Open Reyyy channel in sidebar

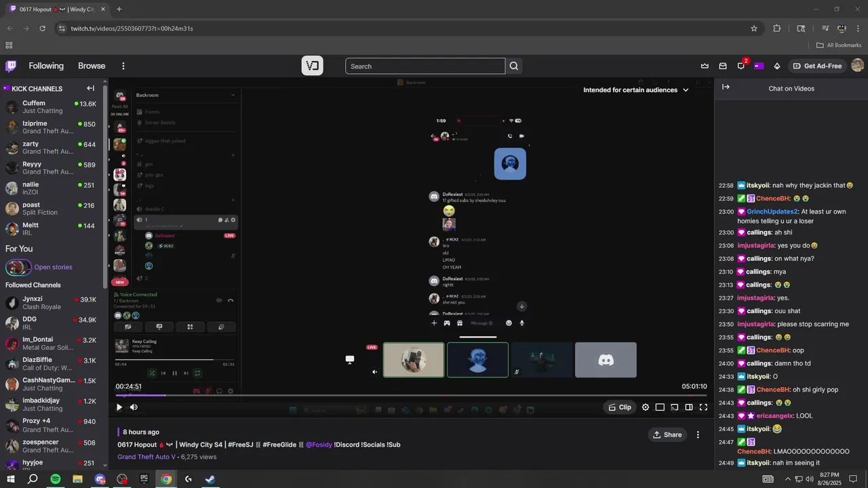point(51,168)
